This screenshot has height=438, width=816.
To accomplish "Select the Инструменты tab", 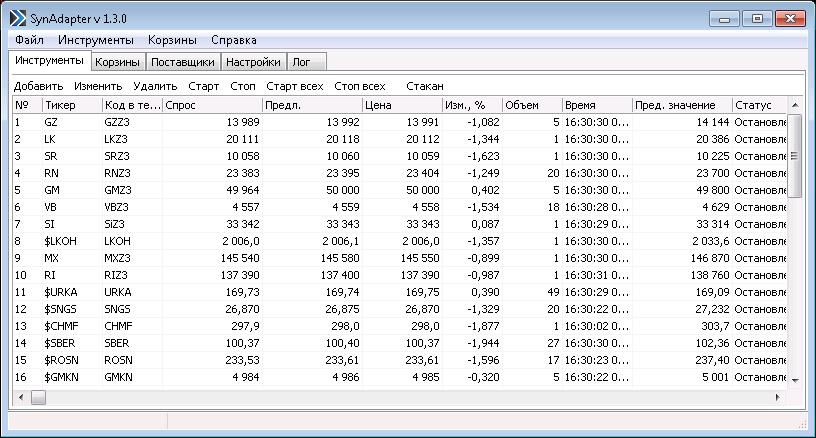I will coord(49,60).
